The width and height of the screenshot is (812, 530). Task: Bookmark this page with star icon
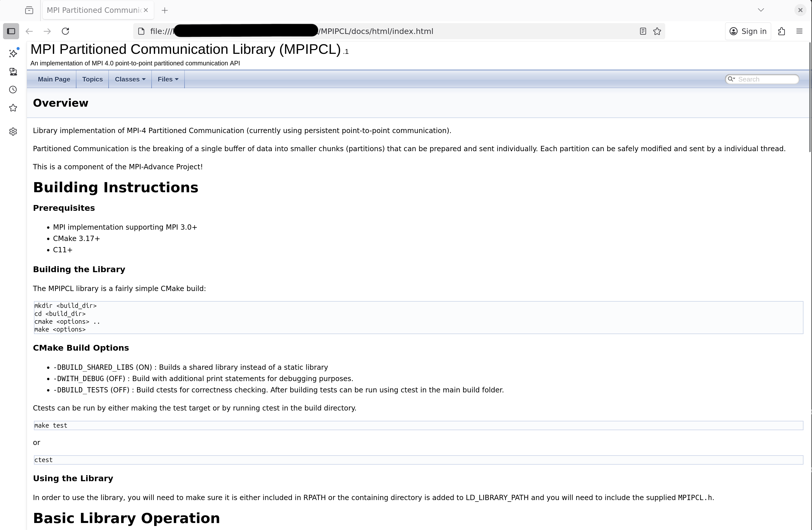[657, 31]
